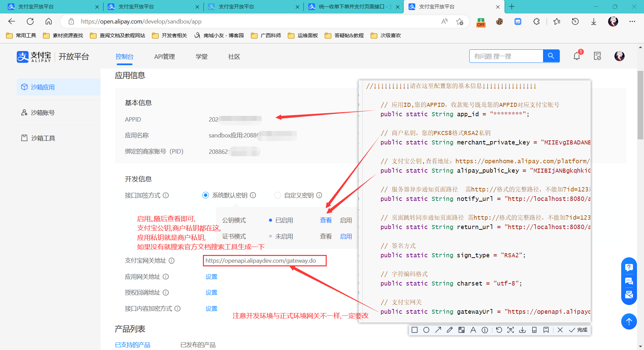The width and height of the screenshot is (644, 350).
Task: Select the numbered marker tool
Action: click(x=485, y=330)
